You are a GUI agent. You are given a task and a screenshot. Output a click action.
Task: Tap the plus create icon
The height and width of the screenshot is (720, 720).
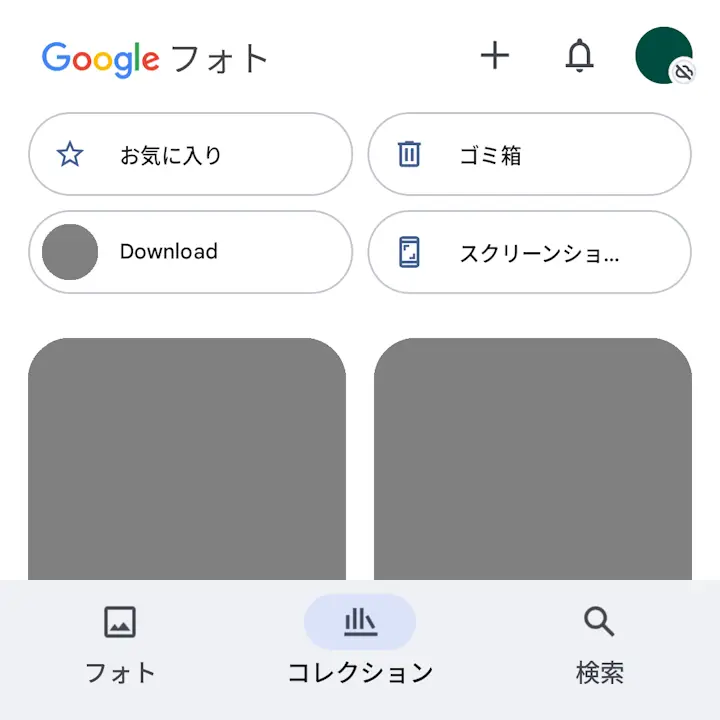pyautogui.click(x=495, y=55)
